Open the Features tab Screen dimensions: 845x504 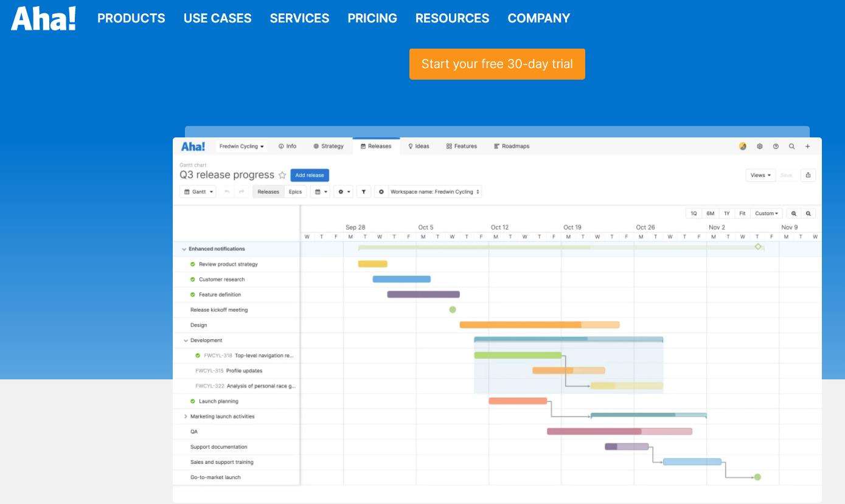pos(461,147)
